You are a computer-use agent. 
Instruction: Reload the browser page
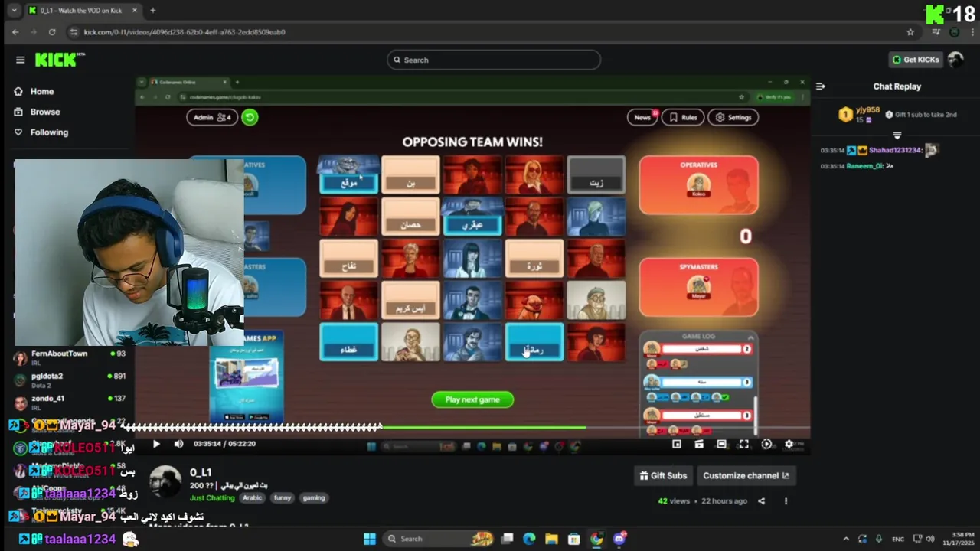52,32
